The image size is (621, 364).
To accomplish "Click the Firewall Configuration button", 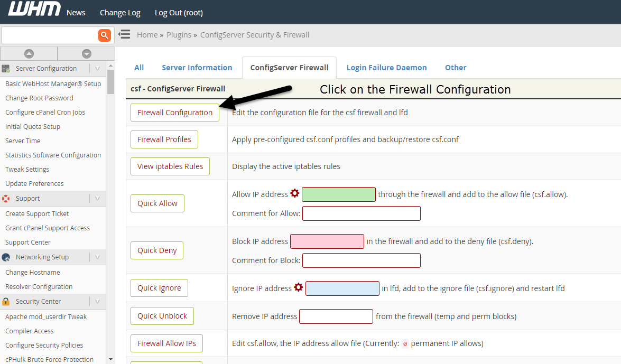I will (175, 113).
